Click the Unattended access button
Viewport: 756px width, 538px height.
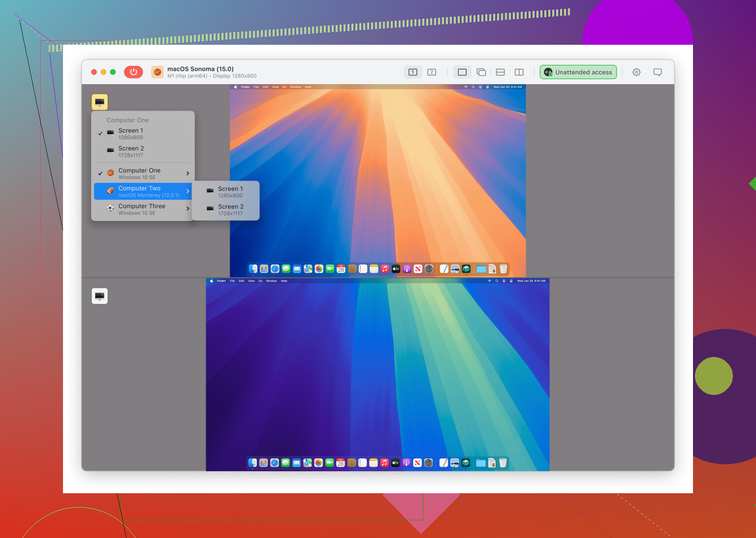(x=578, y=72)
